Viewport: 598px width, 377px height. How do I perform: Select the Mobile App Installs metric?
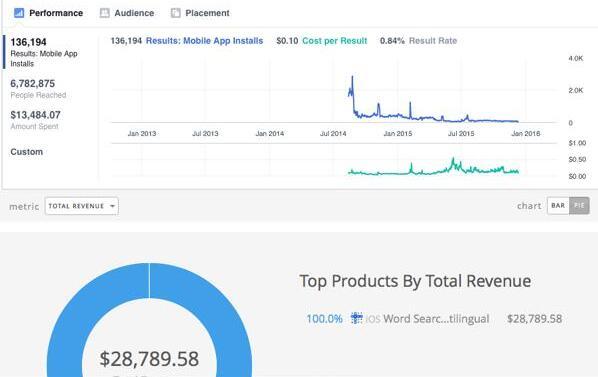[44, 52]
